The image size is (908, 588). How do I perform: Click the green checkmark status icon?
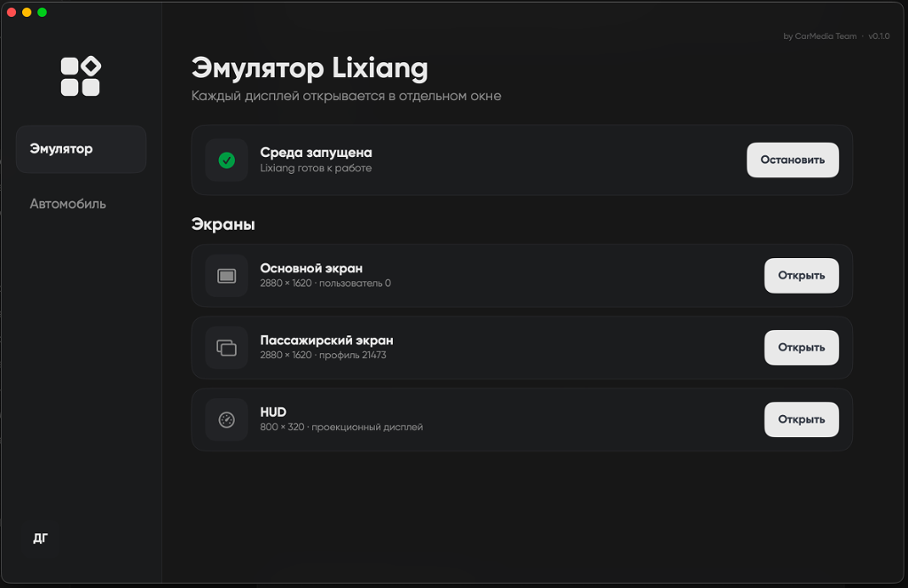click(x=226, y=160)
